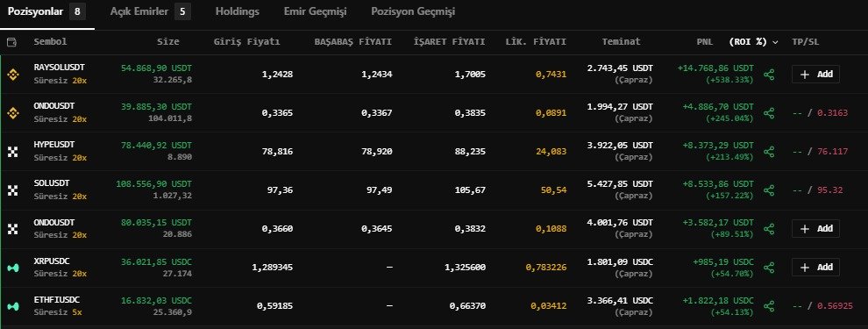Add TP/SL for RAYSOLUSDT position
The image size is (868, 329).
click(815, 75)
